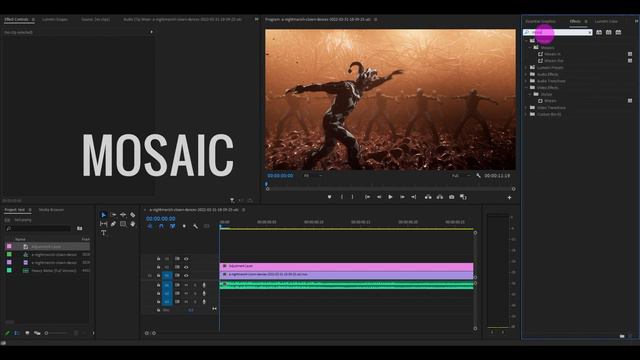
Task: Lock the top video track
Action: (158, 259)
